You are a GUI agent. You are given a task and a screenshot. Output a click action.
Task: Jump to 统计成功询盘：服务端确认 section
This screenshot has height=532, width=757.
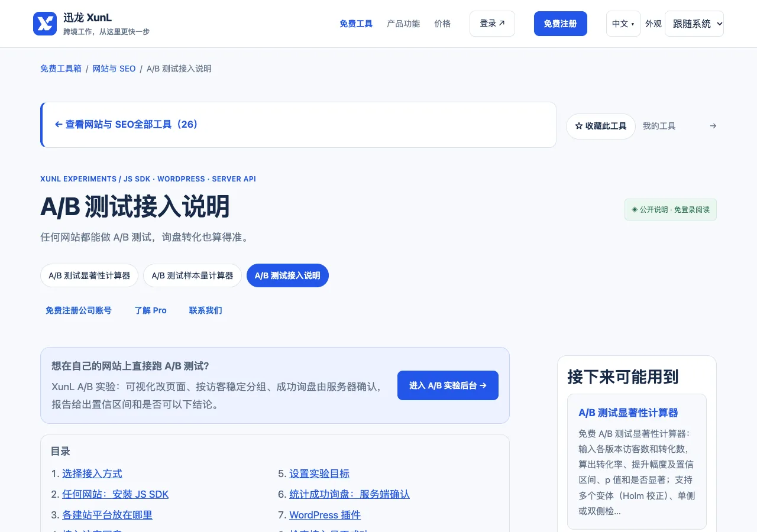point(350,494)
